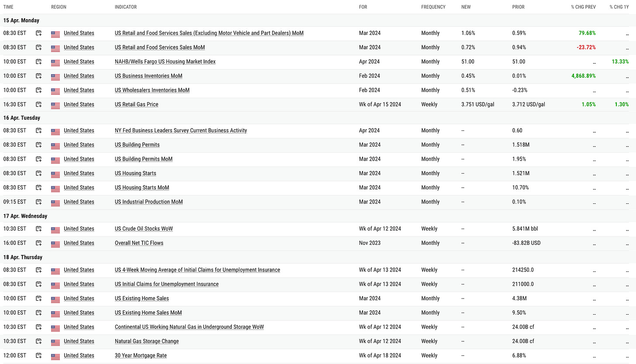The height and width of the screenshot is (364, 636).
Task: Open US Industrial Production MoM link
Action: [149, 202]
